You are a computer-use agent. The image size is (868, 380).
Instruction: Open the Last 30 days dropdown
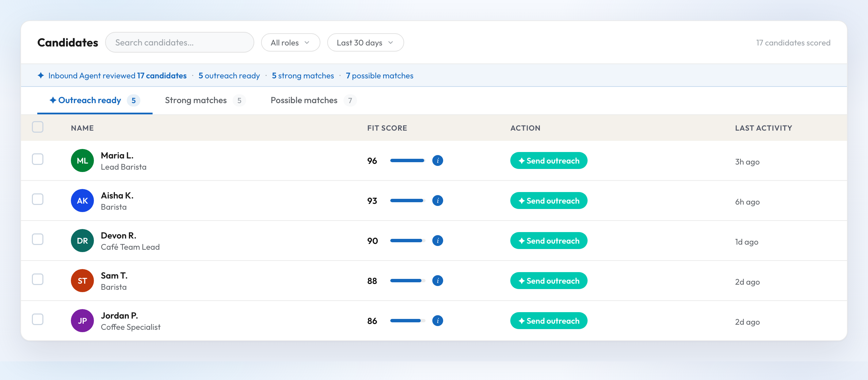tap(366, 42)
